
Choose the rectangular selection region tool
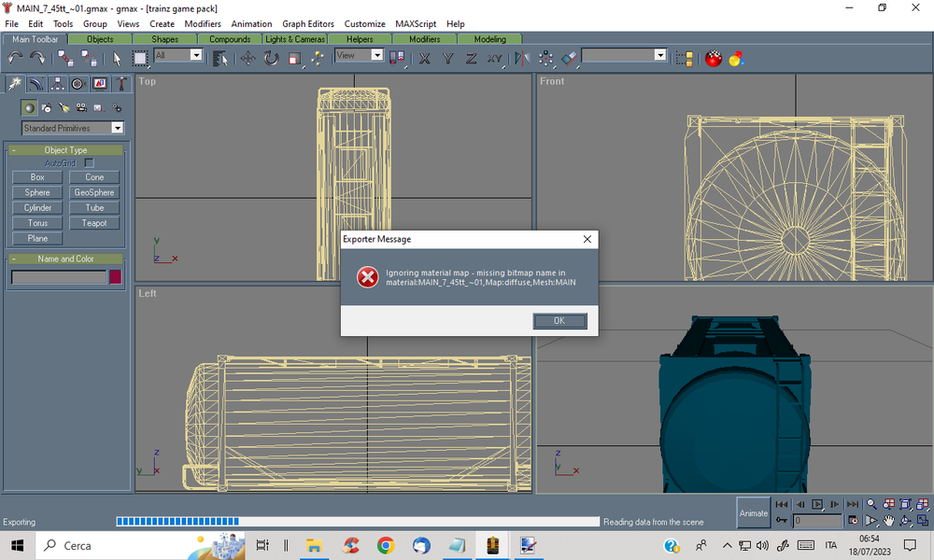click(140, 58)
